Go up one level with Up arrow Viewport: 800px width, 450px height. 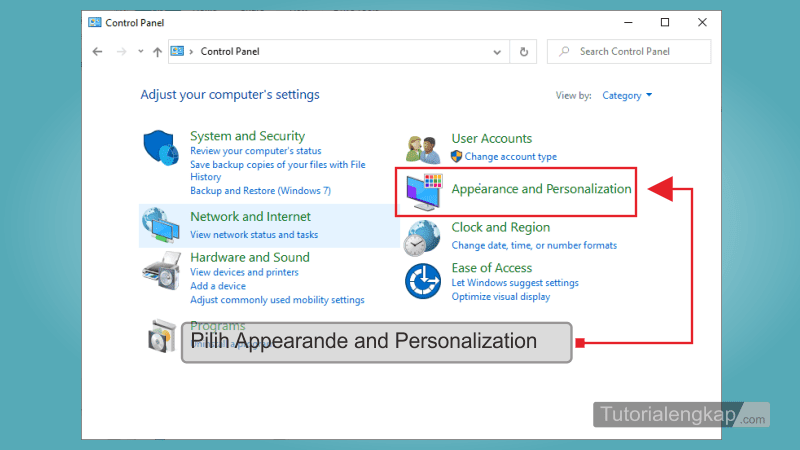tap(157, 52)
